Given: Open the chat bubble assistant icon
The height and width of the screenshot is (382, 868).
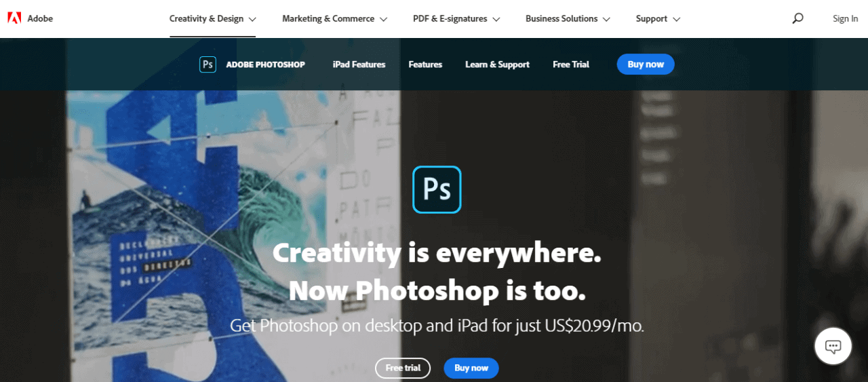Looking at the screenshot, I should tap(833, 347).
